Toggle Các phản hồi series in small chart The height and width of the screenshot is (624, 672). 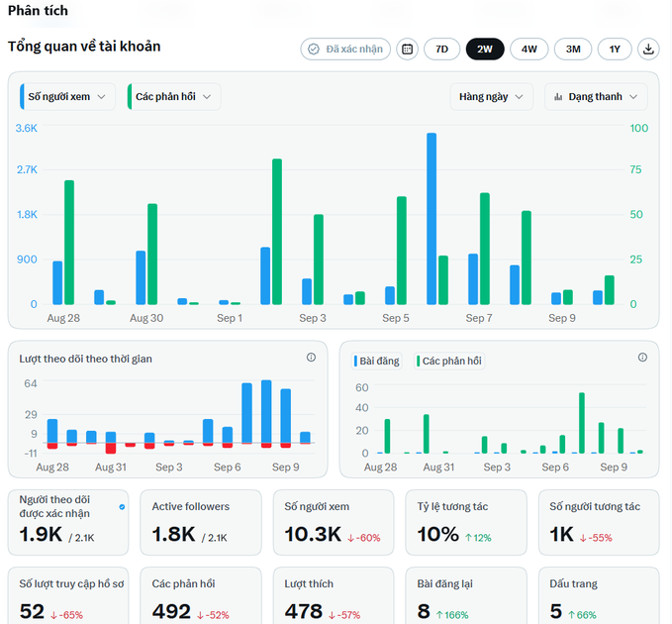(x=449, y=362)
